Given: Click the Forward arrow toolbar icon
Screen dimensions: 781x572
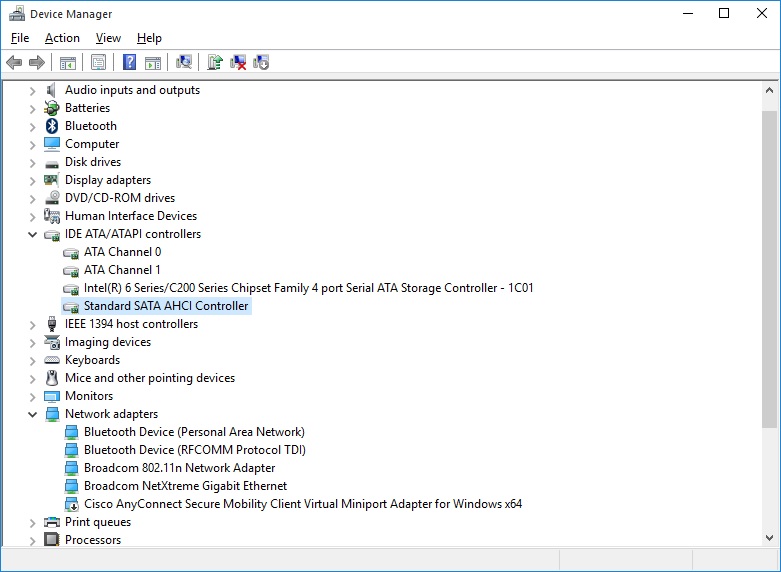Looking at the screenshot, I should coord(37,63).
